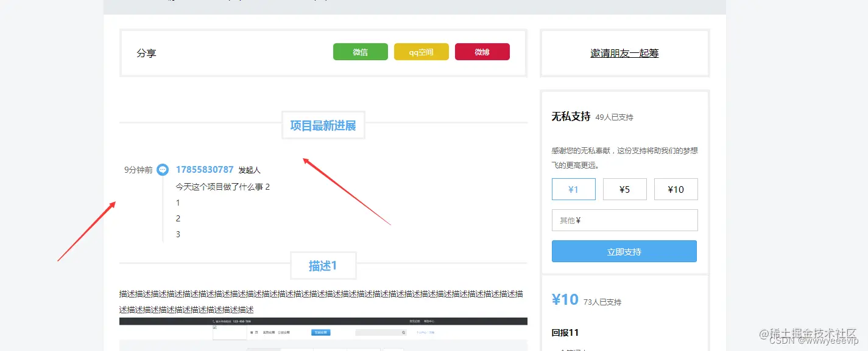Share the project to 微博 Weibo
Image resolution: width=868 pixels, height=351 pixels.
pyautogui.click(x=482, y=52)
